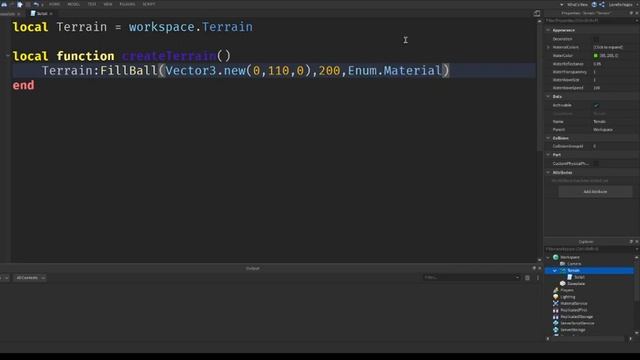The width and height of the screenshot is (640, 360).
Task: Click the Explorer vertical scrollbar
Action: pos(636,295)
